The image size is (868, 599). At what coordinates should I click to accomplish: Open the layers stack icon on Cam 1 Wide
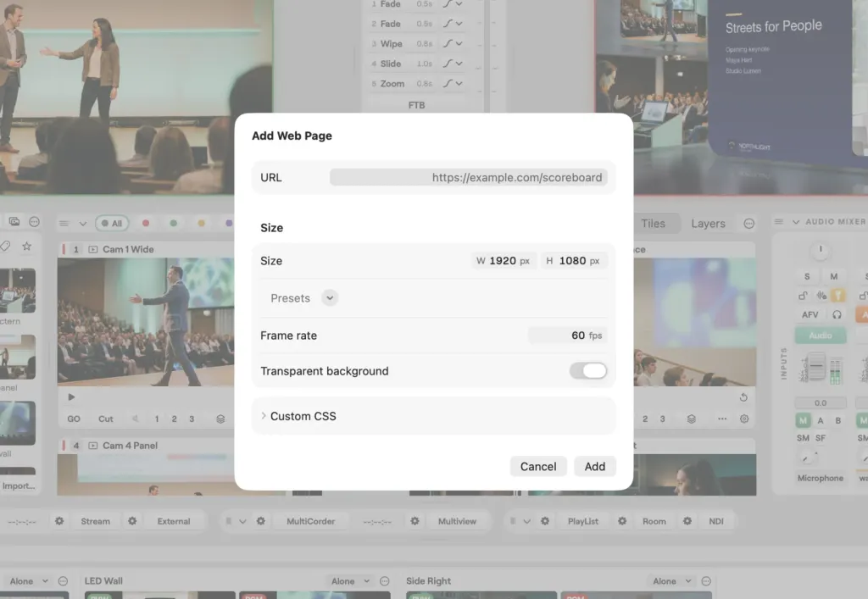(x=220, y=419)
